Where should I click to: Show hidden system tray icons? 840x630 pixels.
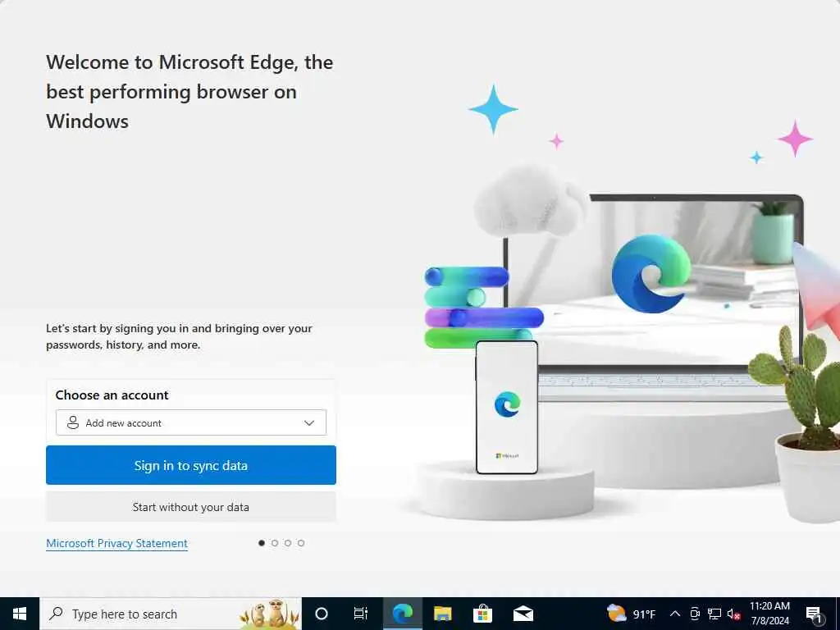point(675,614)
